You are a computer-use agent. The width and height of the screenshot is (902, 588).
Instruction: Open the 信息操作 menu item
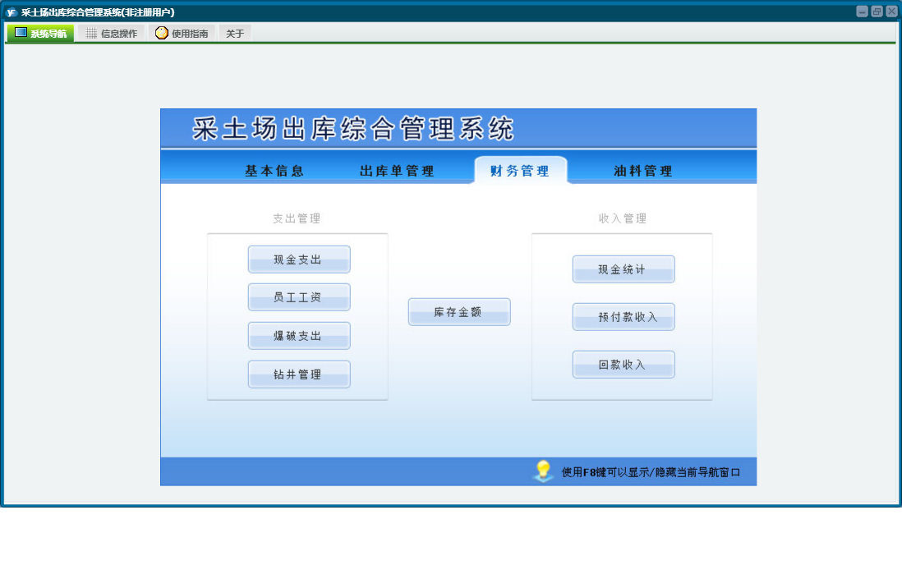pyautogui.click(x=112, y=34)
